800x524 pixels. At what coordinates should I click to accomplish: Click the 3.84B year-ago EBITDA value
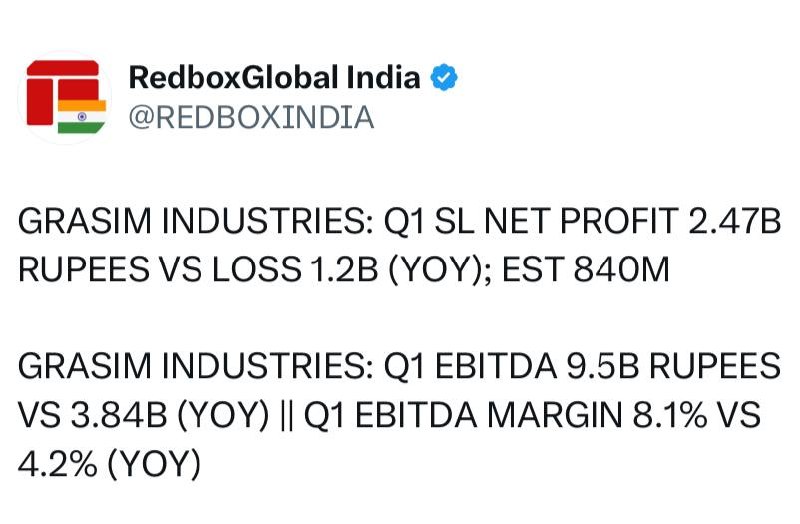[118, 415]
